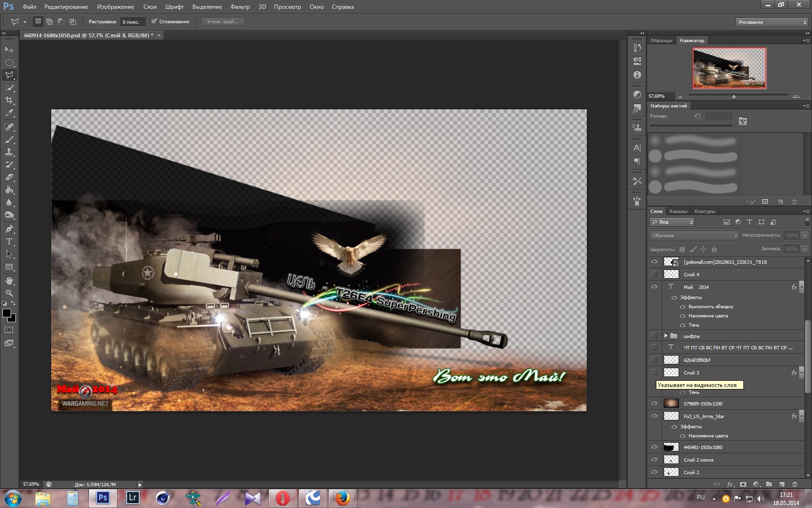Screen dimensions: 812x508
Task: Show the 62b6f1ff80bf layer
Action: coord(654,360)
